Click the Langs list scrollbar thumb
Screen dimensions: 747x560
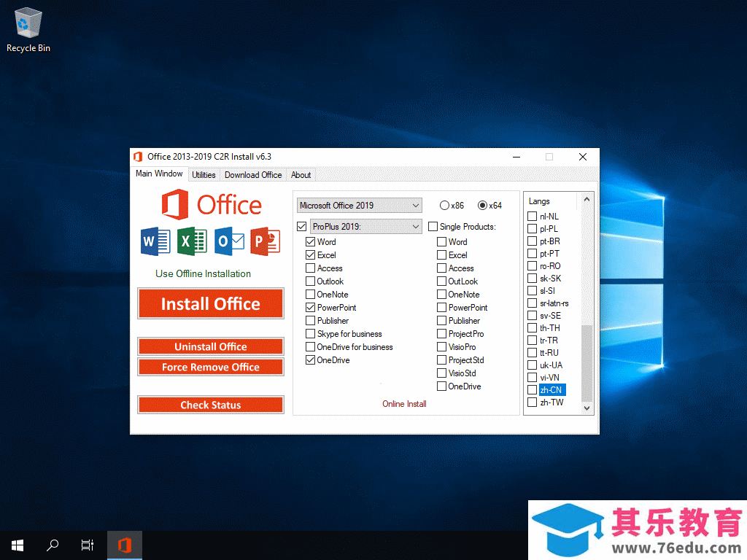(x=587, y=363)
